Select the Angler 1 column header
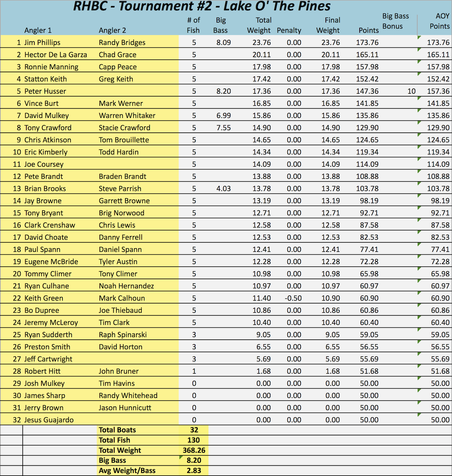This screenshot has height=476, width=452. point(38,30)
